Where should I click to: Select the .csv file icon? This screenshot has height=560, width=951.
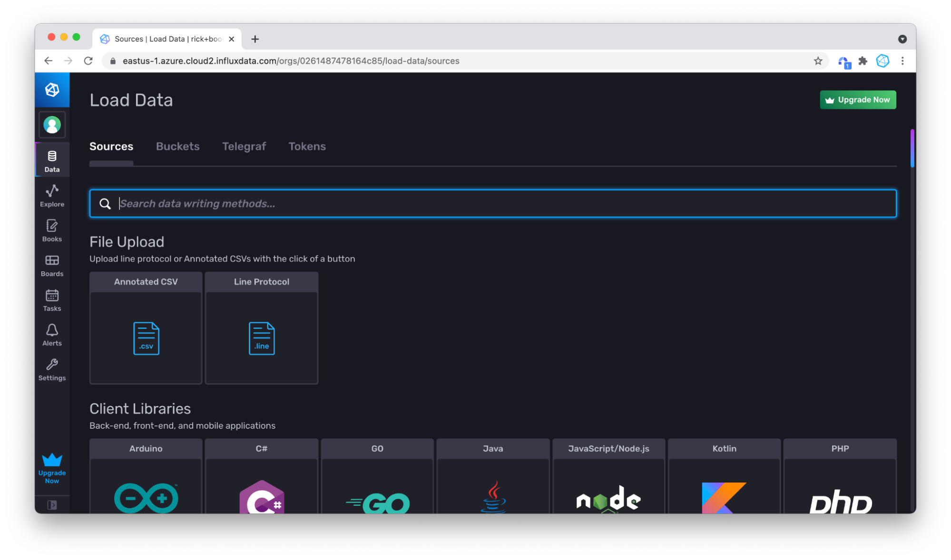pos(146,338)
